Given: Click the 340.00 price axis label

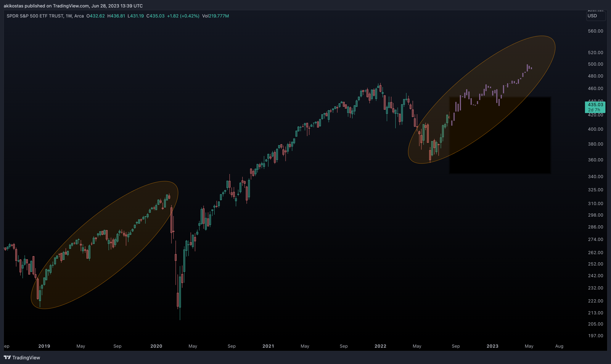Looking at the screenshot, I should [x=595, y=176].
